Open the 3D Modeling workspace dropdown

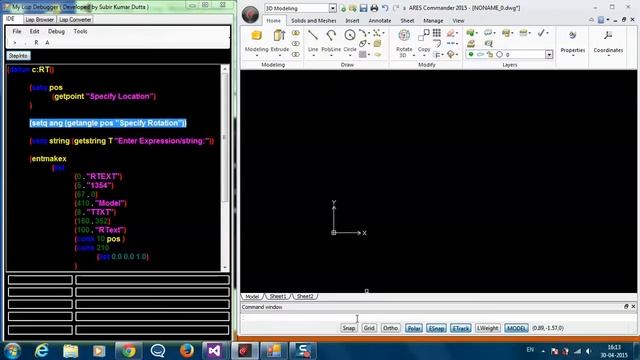coord(333,8)
